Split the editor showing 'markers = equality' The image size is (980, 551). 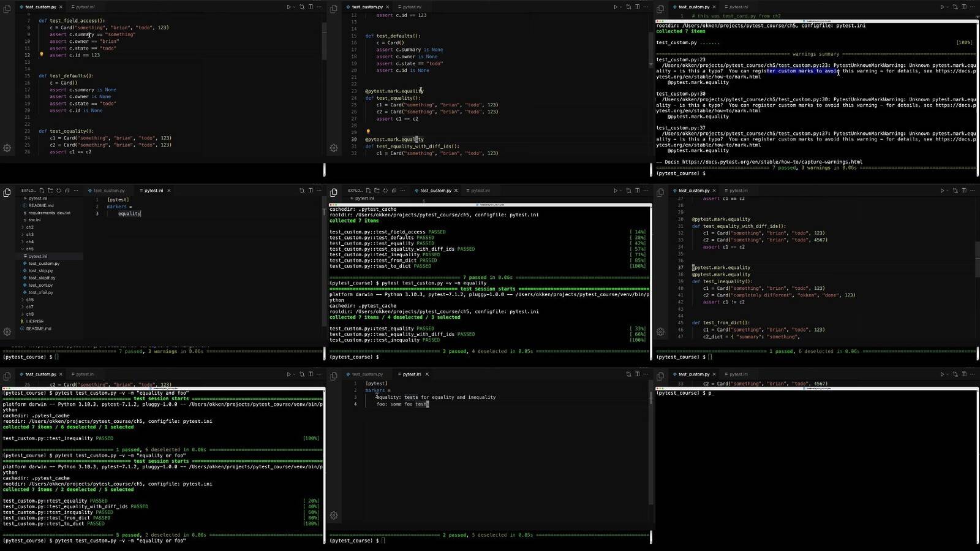click(311, 191)
